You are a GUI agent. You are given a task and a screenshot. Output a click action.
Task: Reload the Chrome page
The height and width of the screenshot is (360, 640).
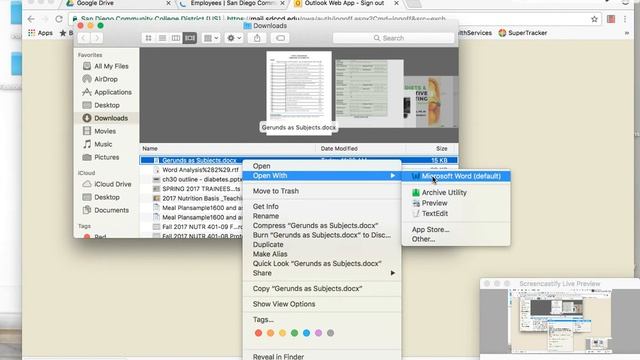(x=59, y=19)
